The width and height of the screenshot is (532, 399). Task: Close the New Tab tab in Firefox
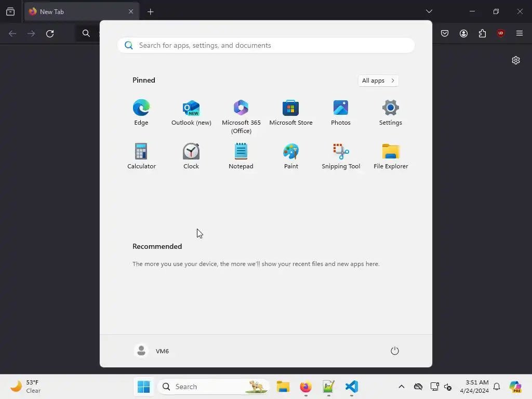pos(131,12)
